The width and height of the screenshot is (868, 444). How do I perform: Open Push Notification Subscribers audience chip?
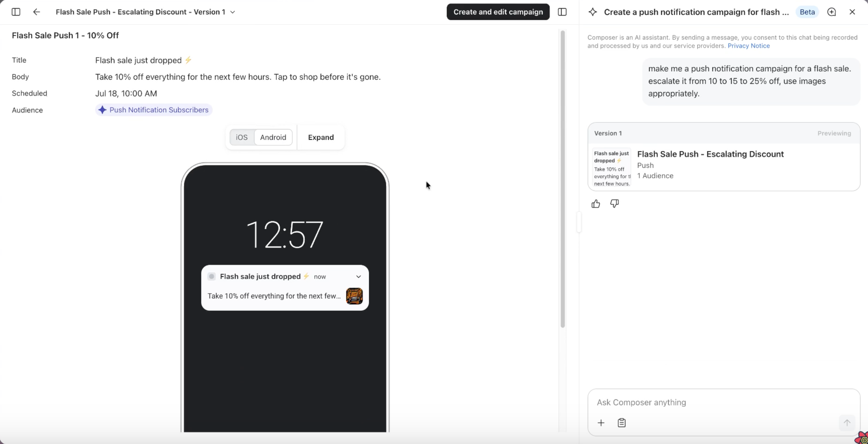pyautogui.click(x=154, y=110)
